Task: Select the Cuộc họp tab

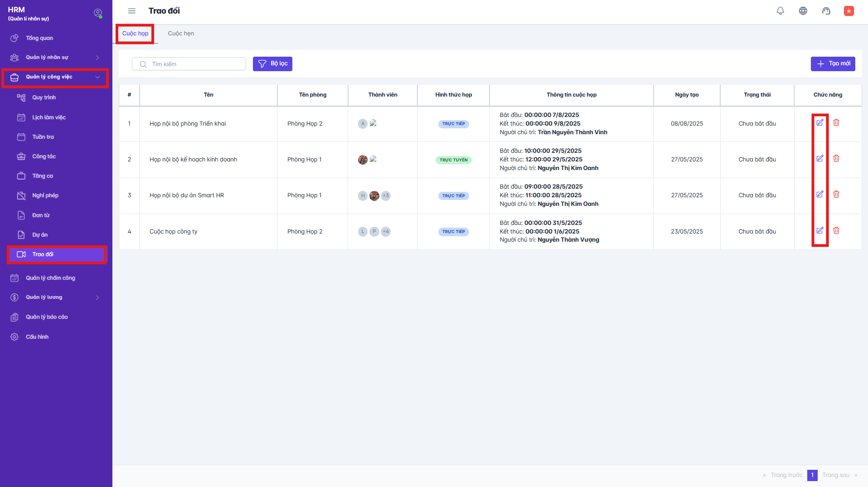Action: point(135,33)
